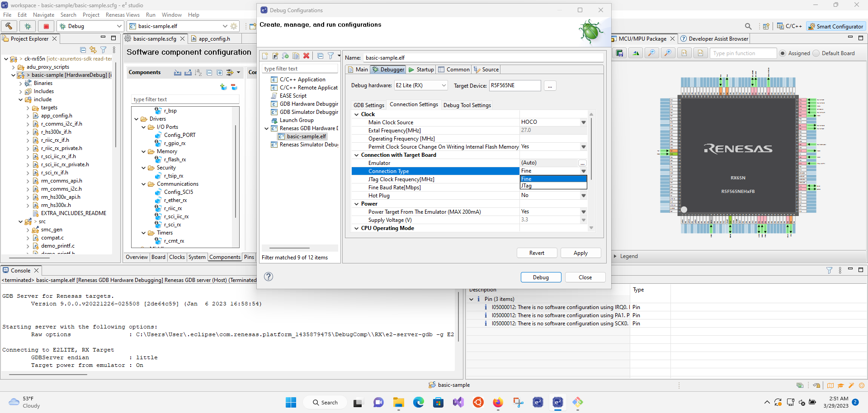Click the Edge browser icon in the taskbar
The width and height of the screenshot is (868, 413).
pyautogui.click(x=419, y=402)
